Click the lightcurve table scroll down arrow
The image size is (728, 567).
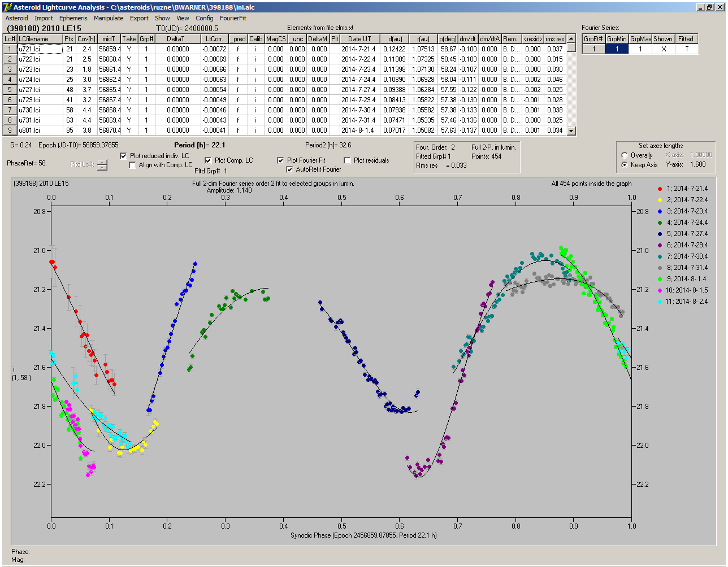tap(571, 130)
